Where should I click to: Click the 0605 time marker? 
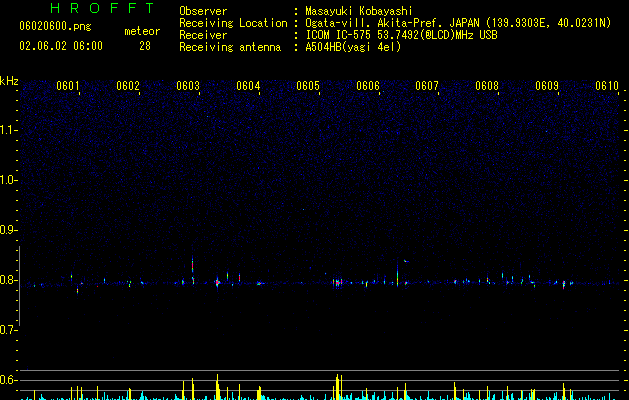(308, 86)
